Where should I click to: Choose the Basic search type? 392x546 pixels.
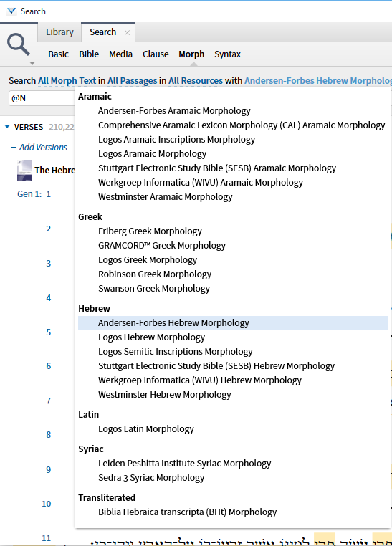[x=58, y=54]
